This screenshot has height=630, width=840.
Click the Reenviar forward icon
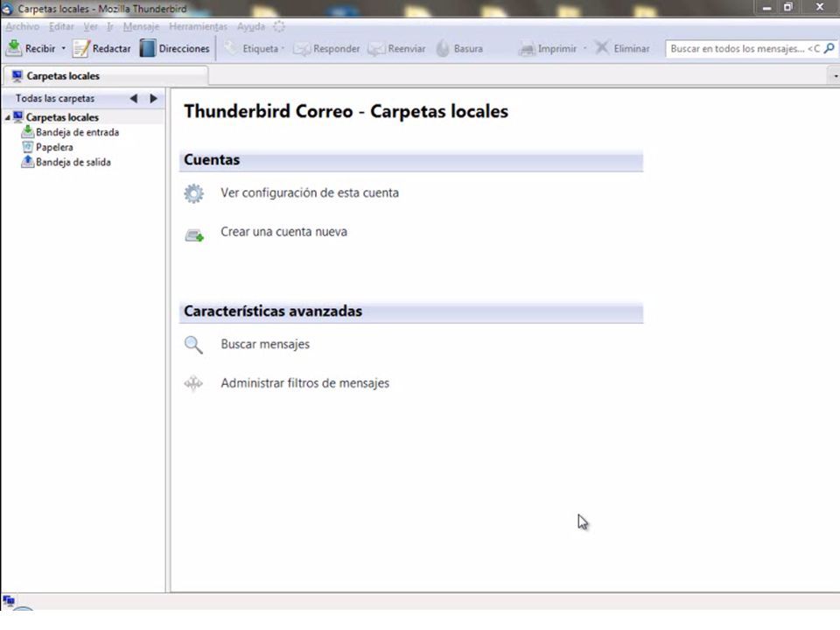376,49
